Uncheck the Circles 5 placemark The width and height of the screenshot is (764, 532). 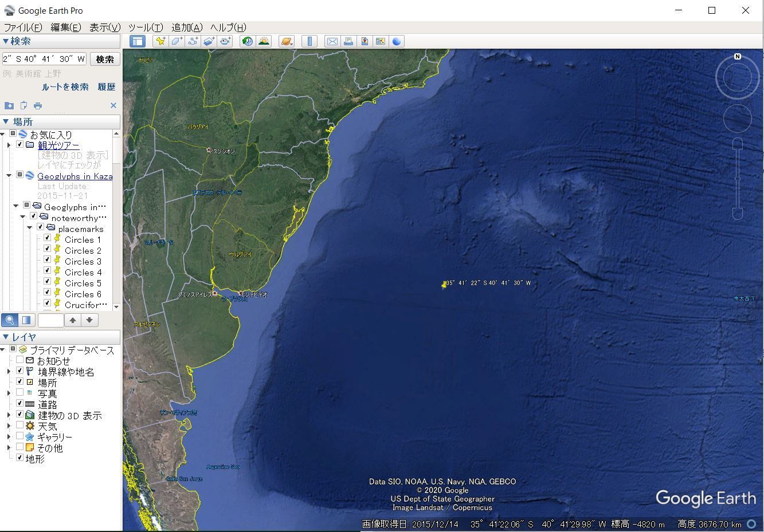pos(48,282)
